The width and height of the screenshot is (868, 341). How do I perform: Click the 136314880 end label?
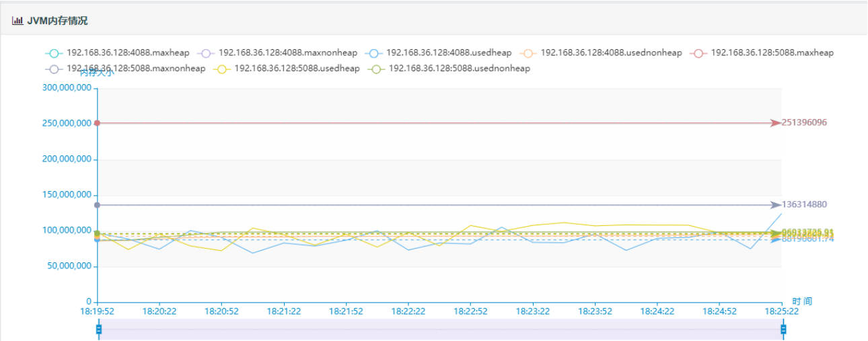(804, 204)
